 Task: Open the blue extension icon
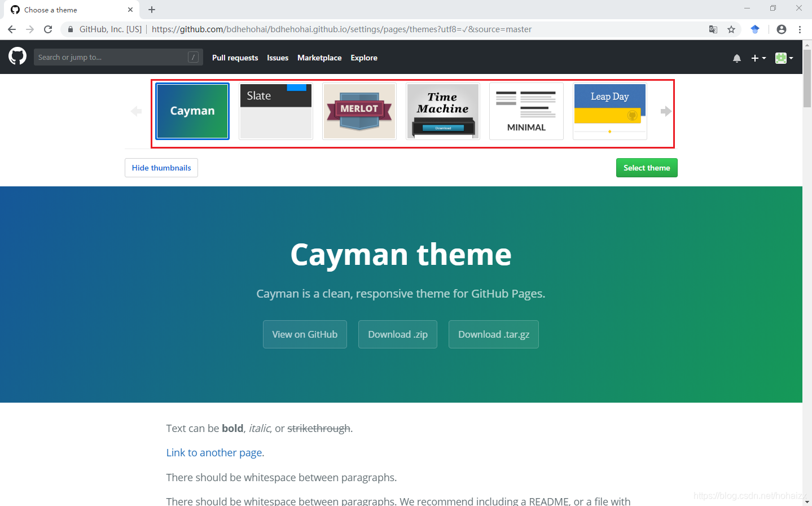point(755,29)
